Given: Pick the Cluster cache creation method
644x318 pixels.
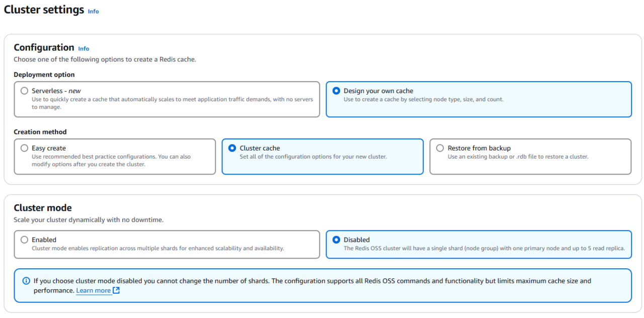Looking at the screenshot, I should point(232,148).
